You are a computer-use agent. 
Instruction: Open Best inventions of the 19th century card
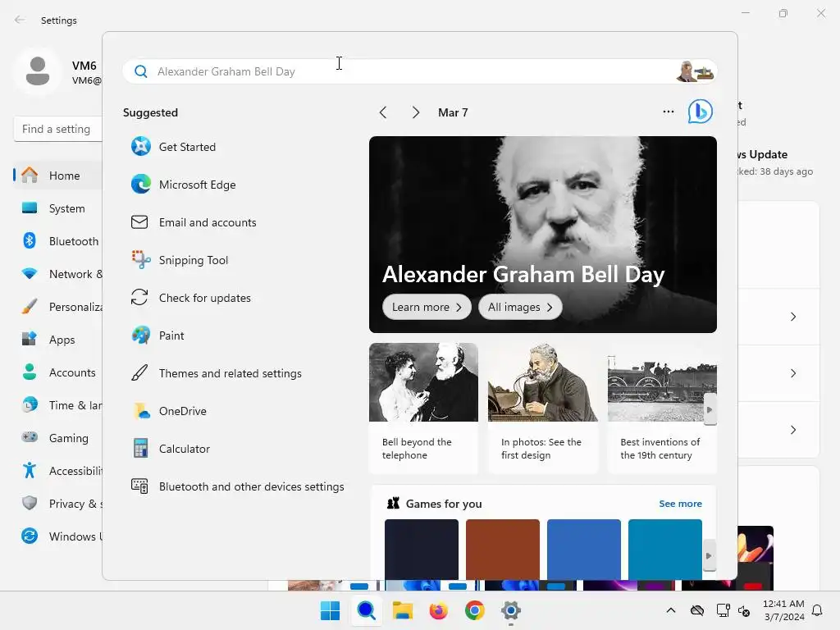(662, 409)
